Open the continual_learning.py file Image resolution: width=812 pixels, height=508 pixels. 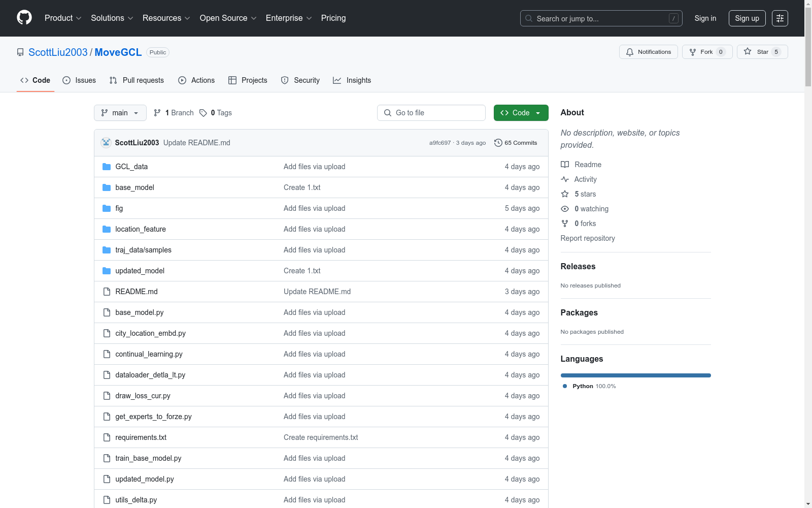pos(149,354)
